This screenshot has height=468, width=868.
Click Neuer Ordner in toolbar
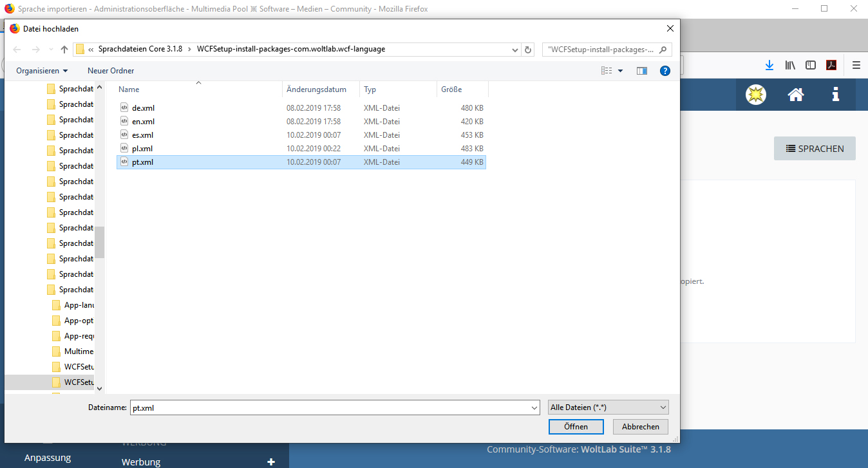click(x=111, y=71)
